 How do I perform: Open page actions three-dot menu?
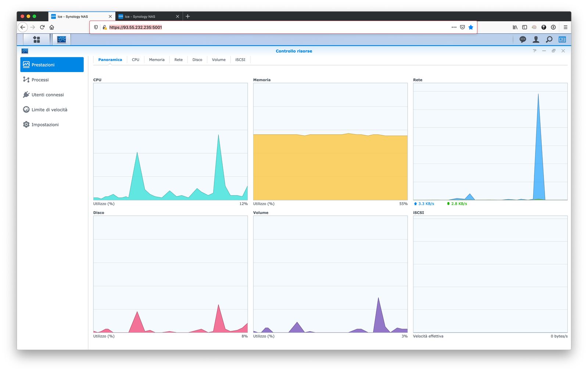(454, 27)
